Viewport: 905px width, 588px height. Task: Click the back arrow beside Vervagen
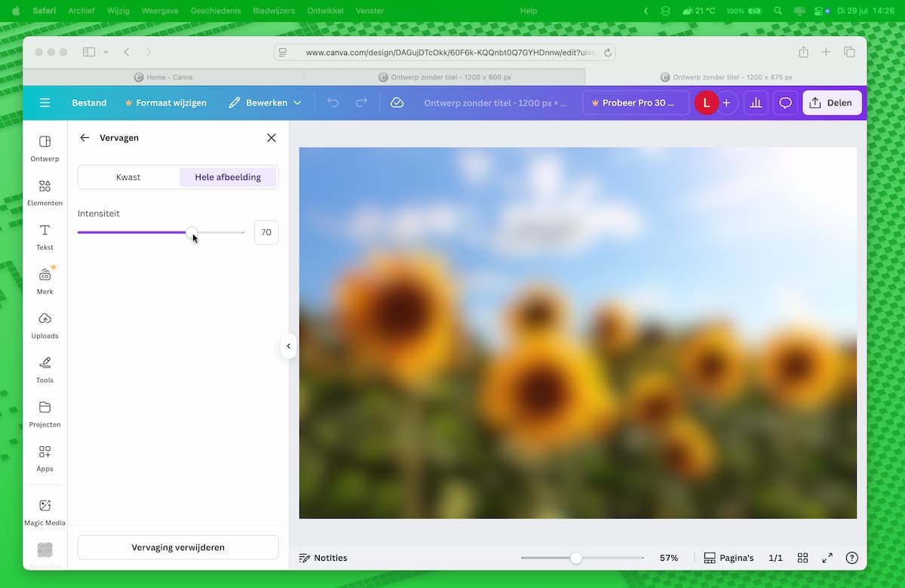(x=84, y=138)
